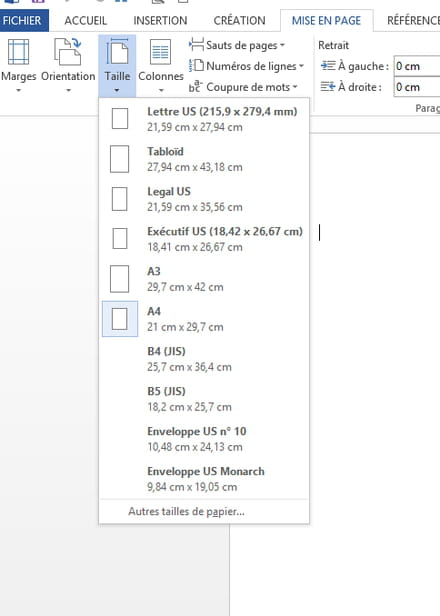This screenshot has width=440, height=616.
Task: Expand Numéros de lignes dropdown
Action: 247,66
